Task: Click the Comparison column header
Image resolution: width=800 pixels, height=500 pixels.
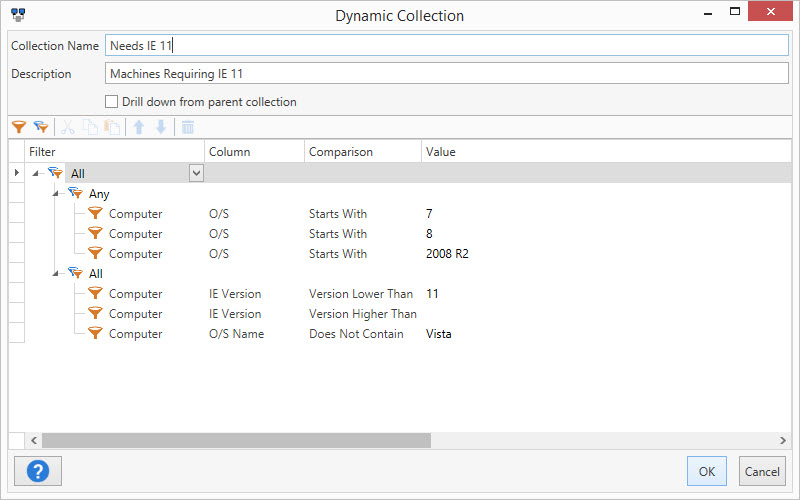Action: (363, 152)
